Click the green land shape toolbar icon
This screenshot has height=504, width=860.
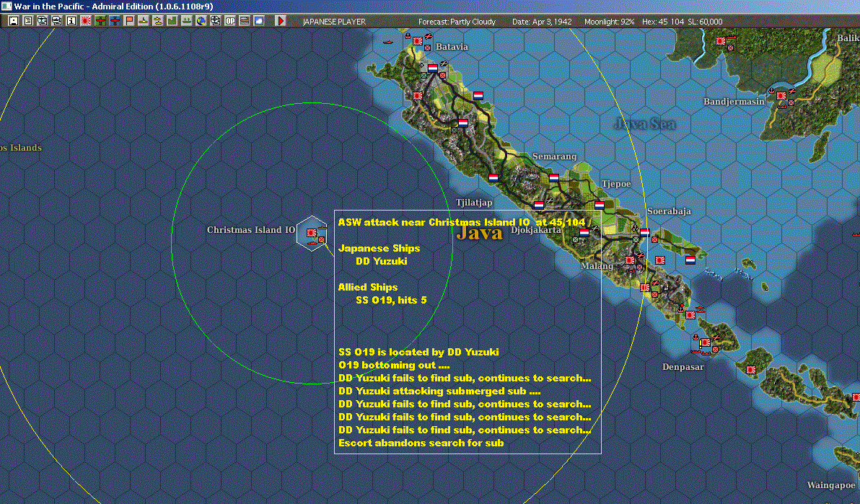point(172,21)
